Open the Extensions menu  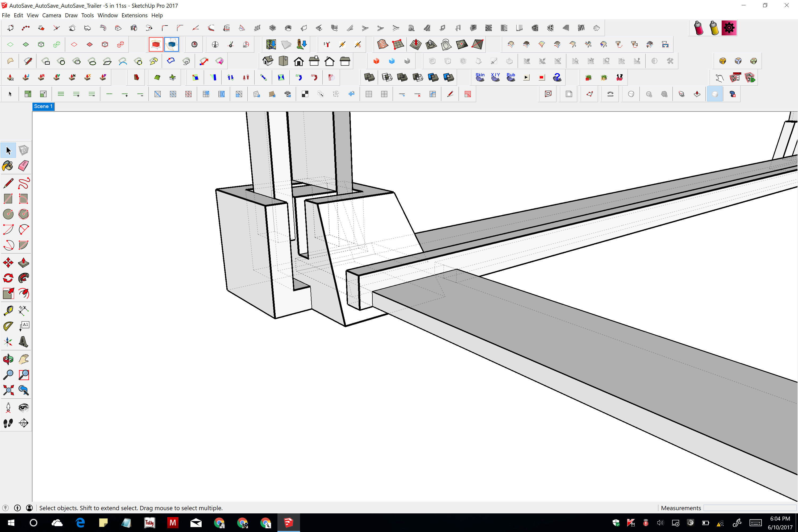(134, 15)
